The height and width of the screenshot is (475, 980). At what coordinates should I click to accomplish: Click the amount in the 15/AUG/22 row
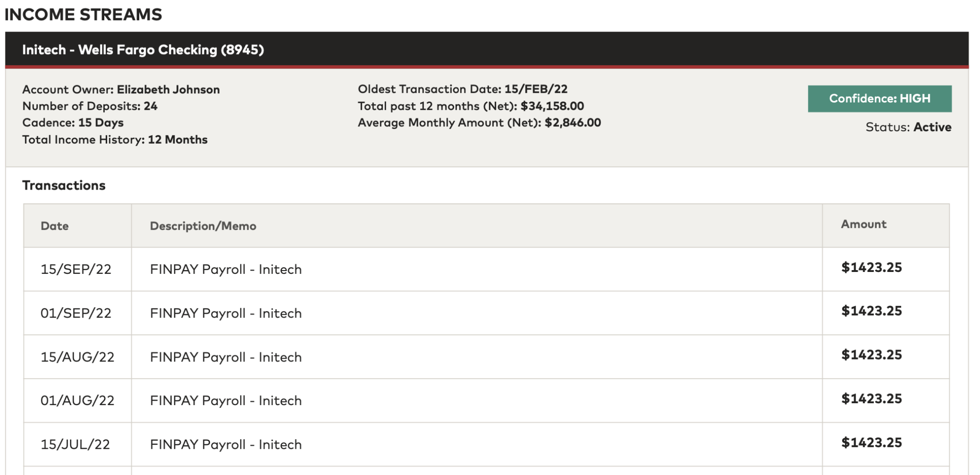pyautogui.click(x=871, y=355)
